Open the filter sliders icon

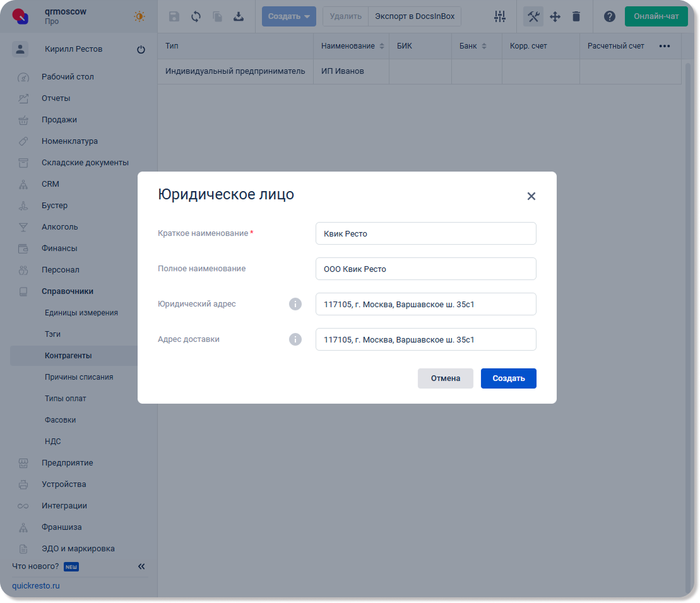(x=500, y=17)
